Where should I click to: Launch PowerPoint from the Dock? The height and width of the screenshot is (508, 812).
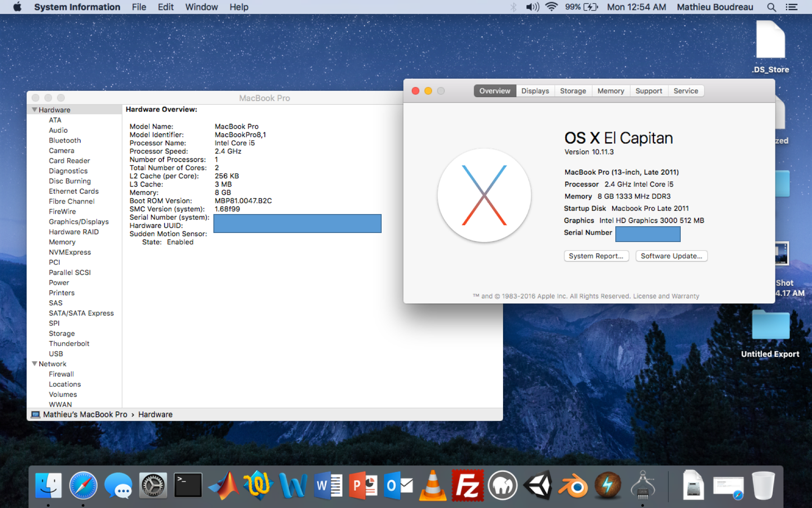363,485
